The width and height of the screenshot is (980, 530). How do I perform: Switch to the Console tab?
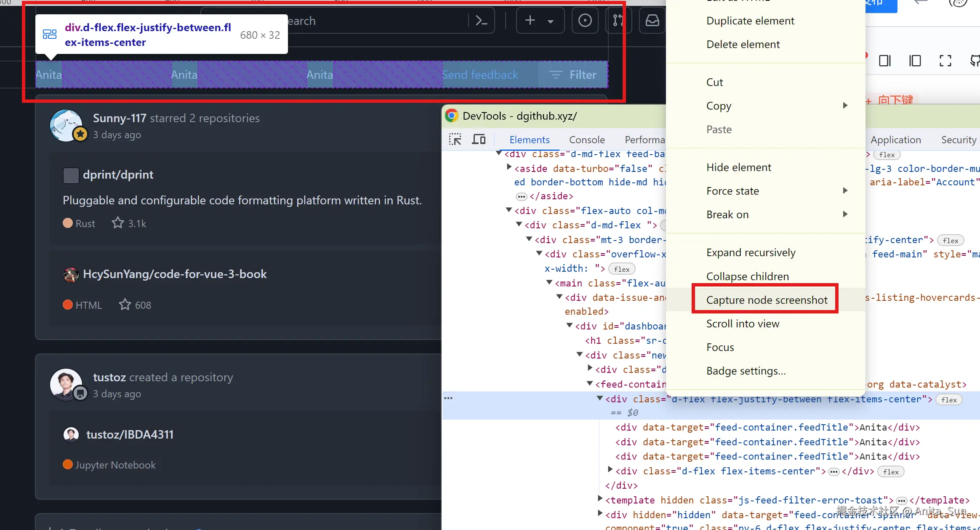(x=586, y=139)
